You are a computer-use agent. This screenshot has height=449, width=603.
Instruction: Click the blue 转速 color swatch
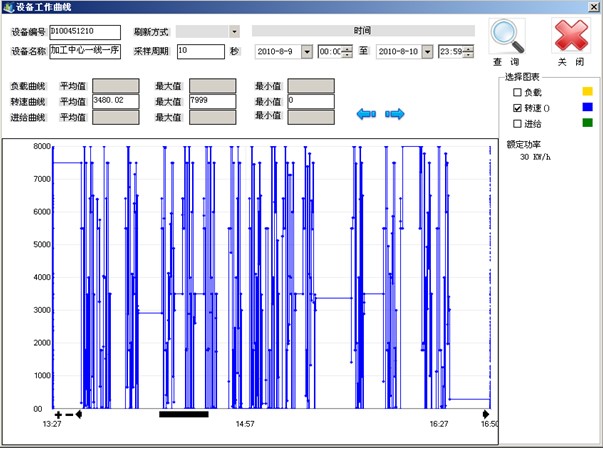[x=587, y=107]
